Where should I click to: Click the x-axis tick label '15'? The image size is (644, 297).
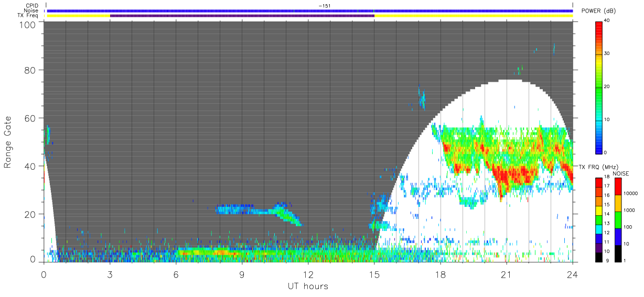374,274
